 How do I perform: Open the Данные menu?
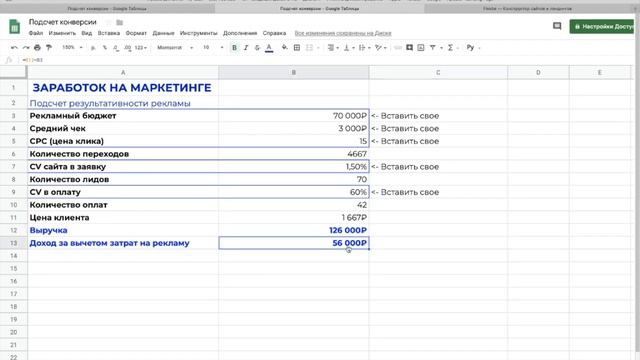[163, 33]
